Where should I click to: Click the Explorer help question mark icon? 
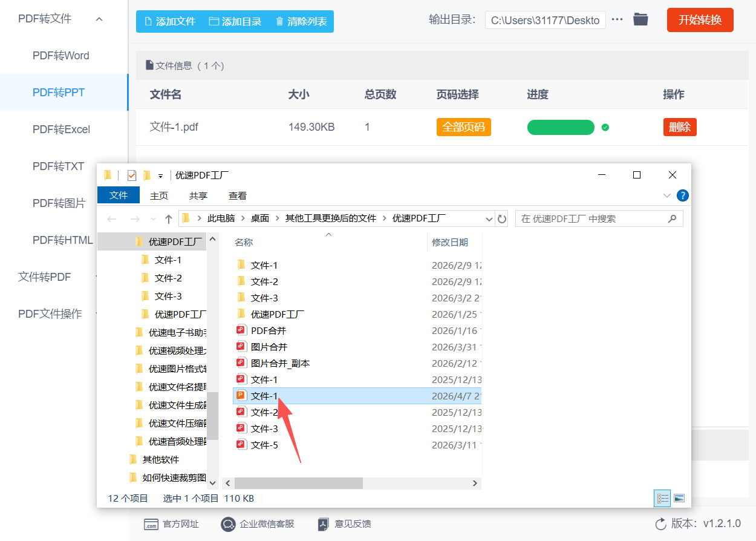coord(682,195)
